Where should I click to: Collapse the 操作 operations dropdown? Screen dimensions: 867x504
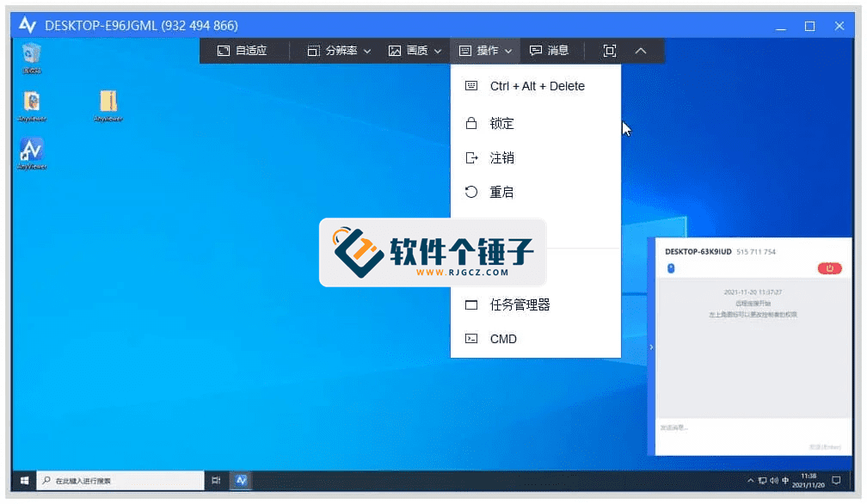tap(485, 51)
